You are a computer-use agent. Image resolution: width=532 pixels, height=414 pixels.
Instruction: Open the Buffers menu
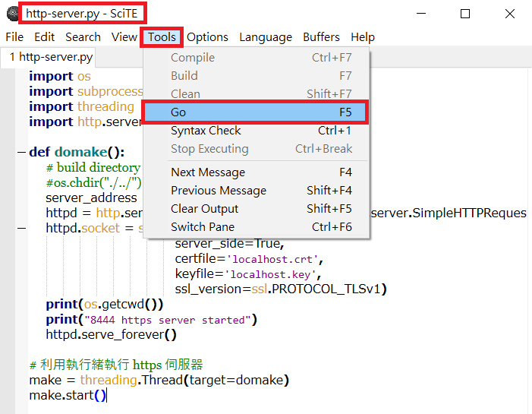tap(321, 37)
